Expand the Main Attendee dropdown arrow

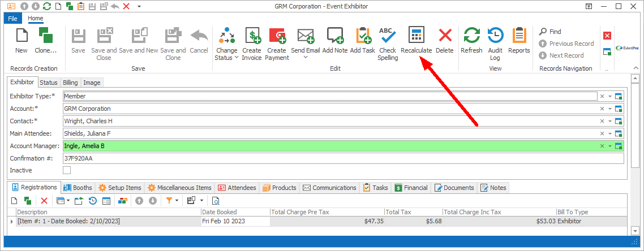point(610,134)
